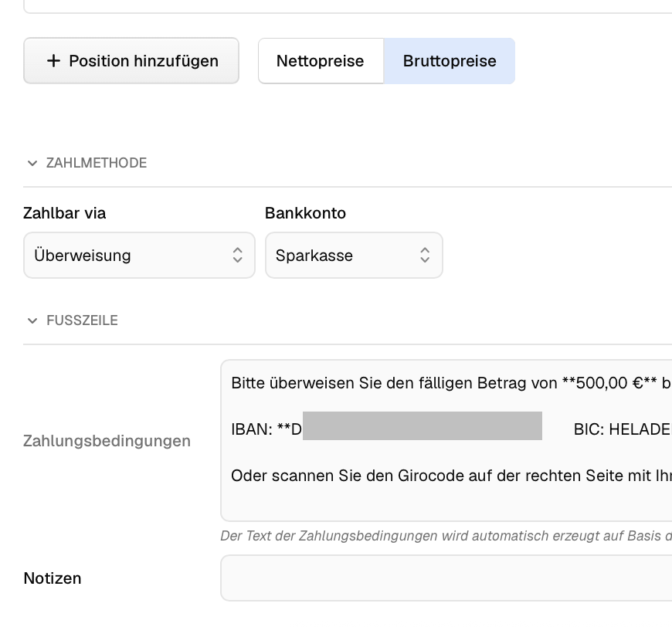The height and width of the screenshot is (627, 672).
Task: Click the up-down arrows beside Sparkasse
Action: [x=425, y=256]
